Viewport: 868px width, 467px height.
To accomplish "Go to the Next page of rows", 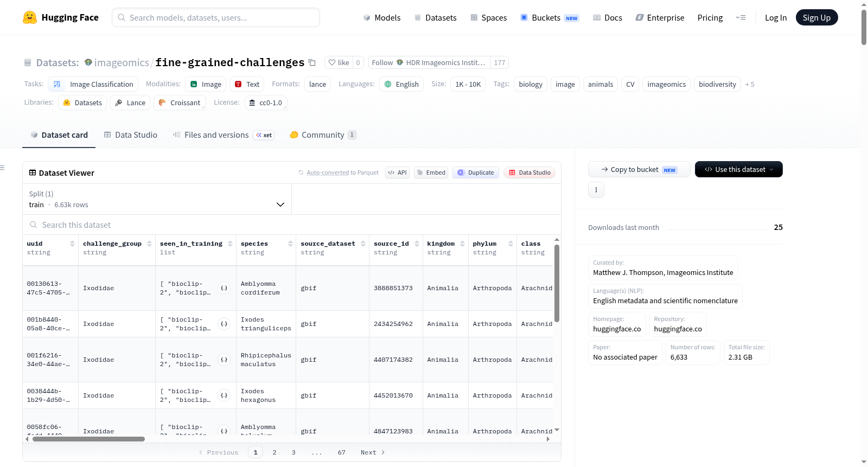I will click(x=373, y=452).
